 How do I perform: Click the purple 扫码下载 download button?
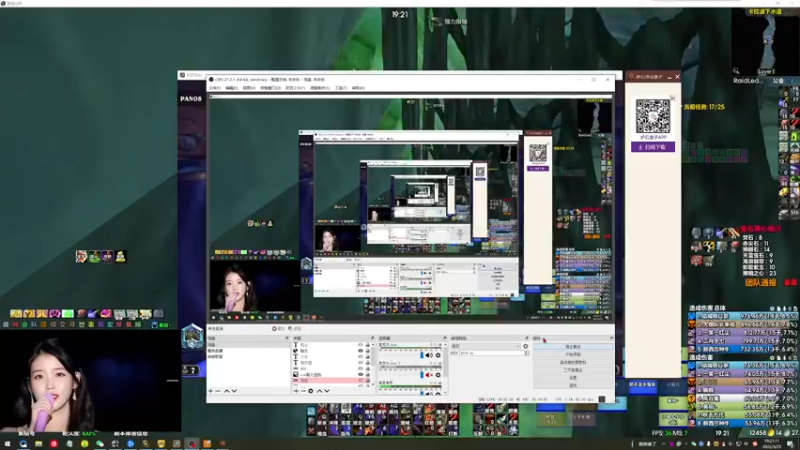[x=653, y=147]
